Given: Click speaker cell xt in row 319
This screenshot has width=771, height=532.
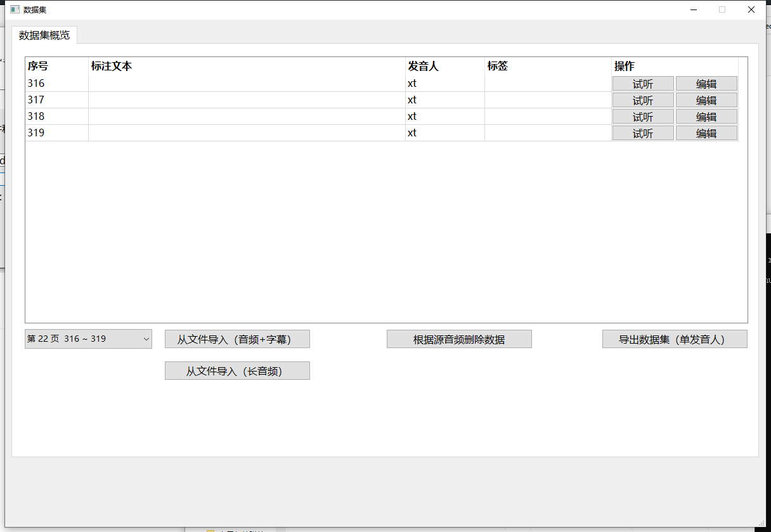Looking at the screenshot, I should (x=445, y=133).
